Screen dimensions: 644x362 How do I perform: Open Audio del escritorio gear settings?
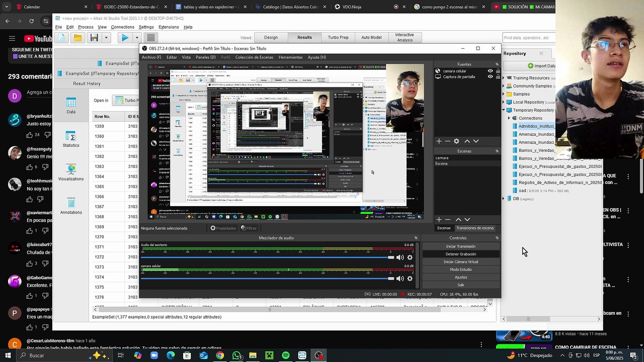(410, 257)
